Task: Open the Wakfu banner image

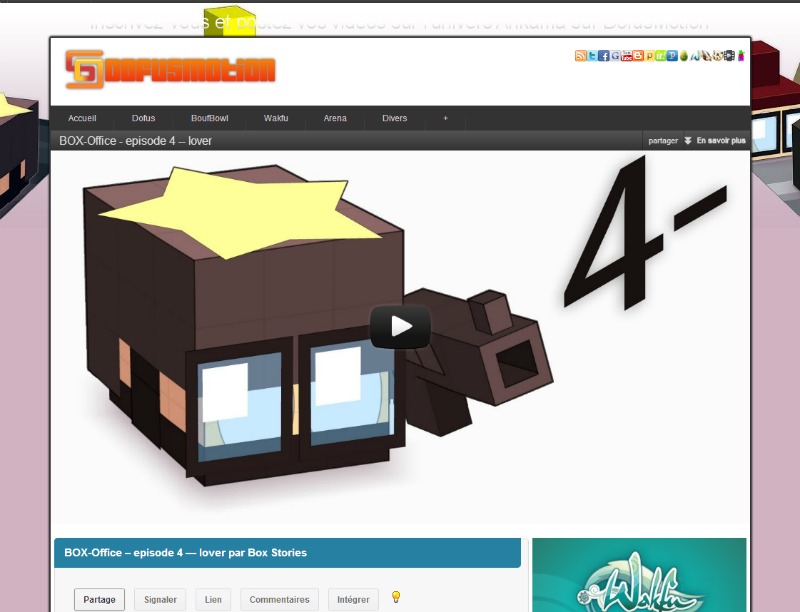Action: [x=639, y=575]
